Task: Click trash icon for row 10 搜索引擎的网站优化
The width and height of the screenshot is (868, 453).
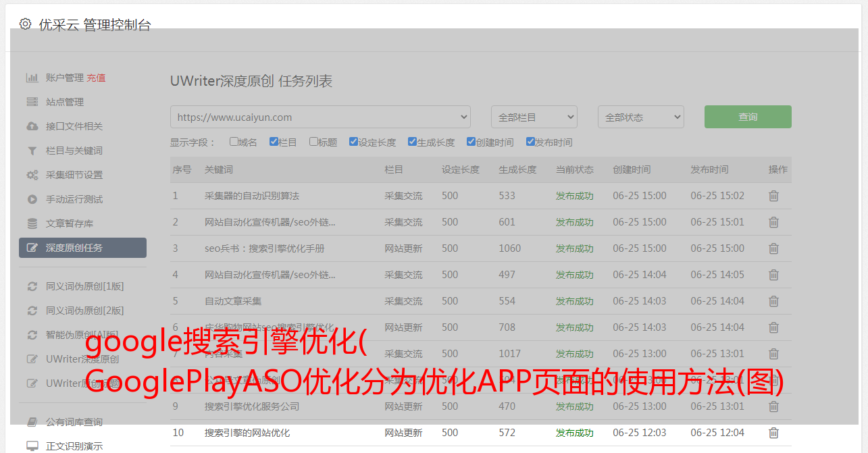Action: coord(773,433)
